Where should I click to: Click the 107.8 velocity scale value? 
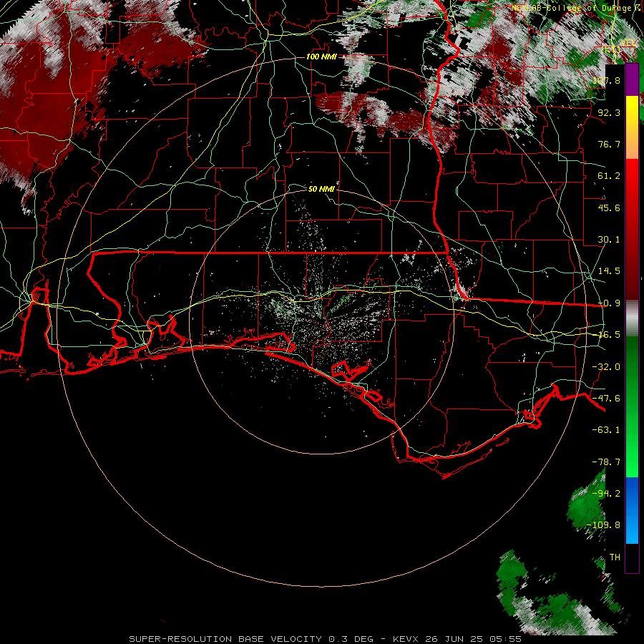606,80
